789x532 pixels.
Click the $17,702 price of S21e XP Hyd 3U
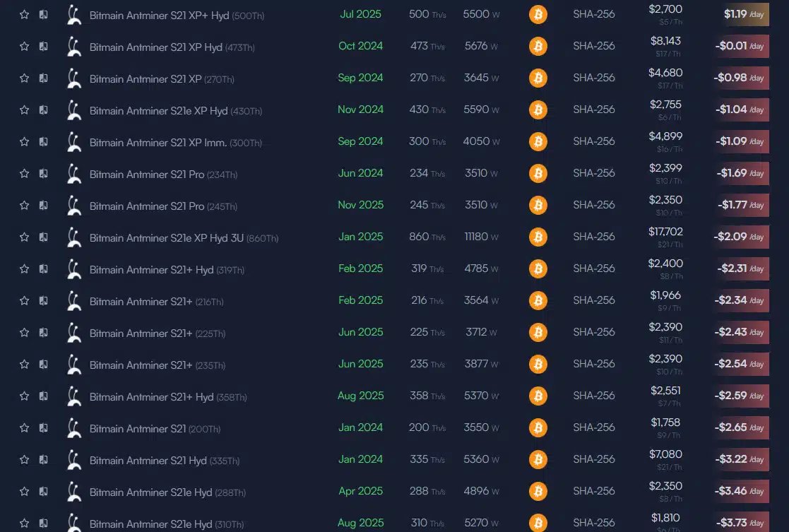(x=665, y=231)
